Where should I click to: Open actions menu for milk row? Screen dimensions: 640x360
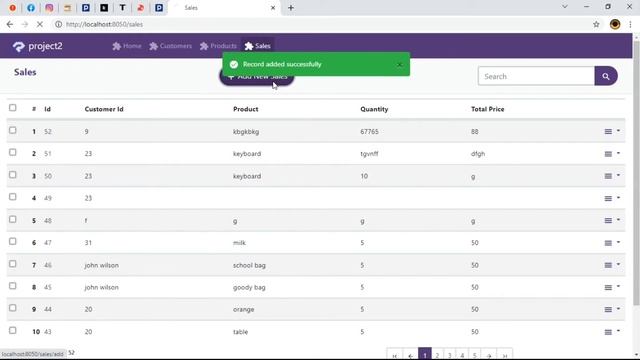(612, 243)
